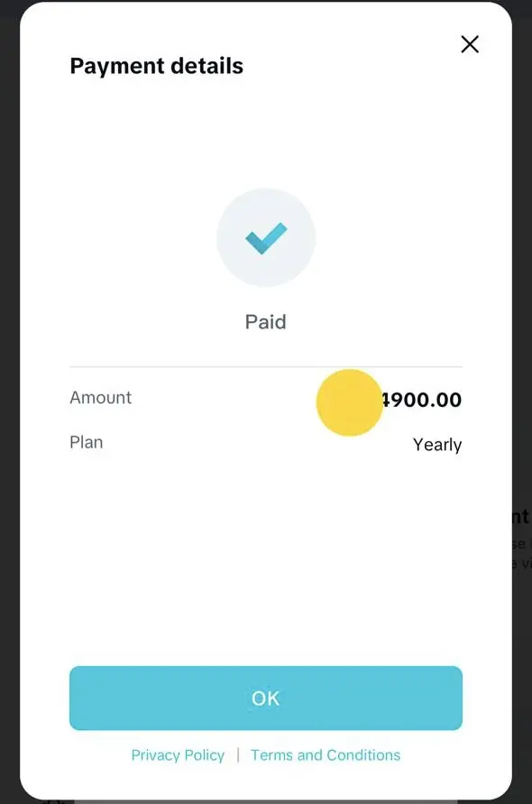Select the 4900.00 amount value

click(x=422, y=400)
